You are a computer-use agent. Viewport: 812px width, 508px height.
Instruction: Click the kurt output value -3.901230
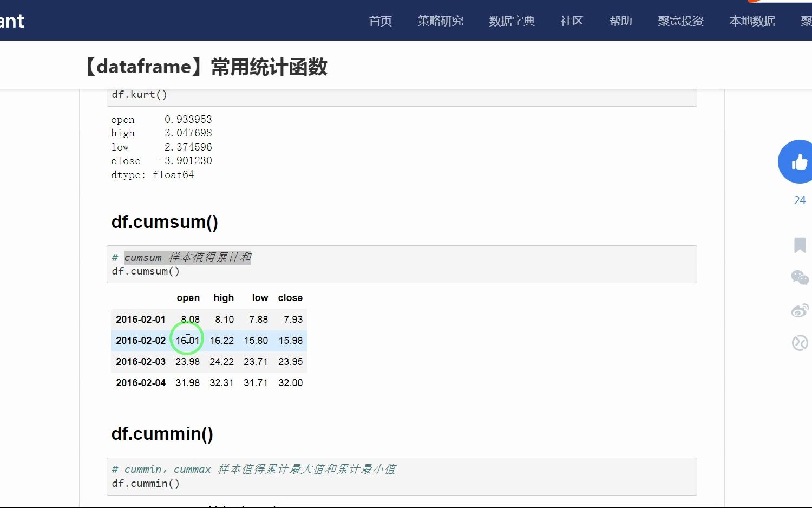click(x=185, y=161)
